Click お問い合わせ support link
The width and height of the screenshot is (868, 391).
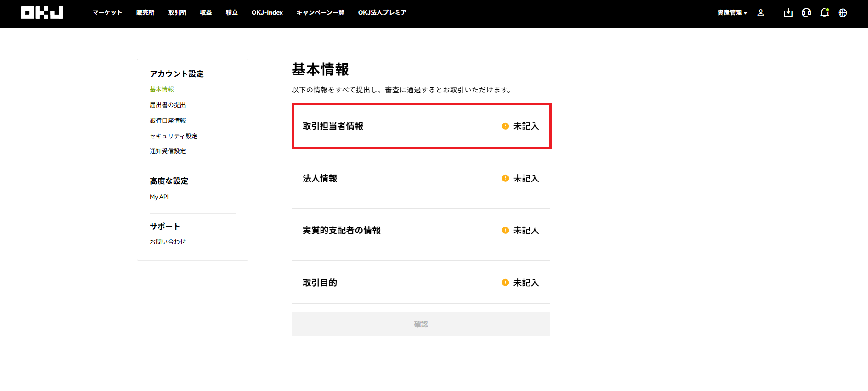[168, 242]
